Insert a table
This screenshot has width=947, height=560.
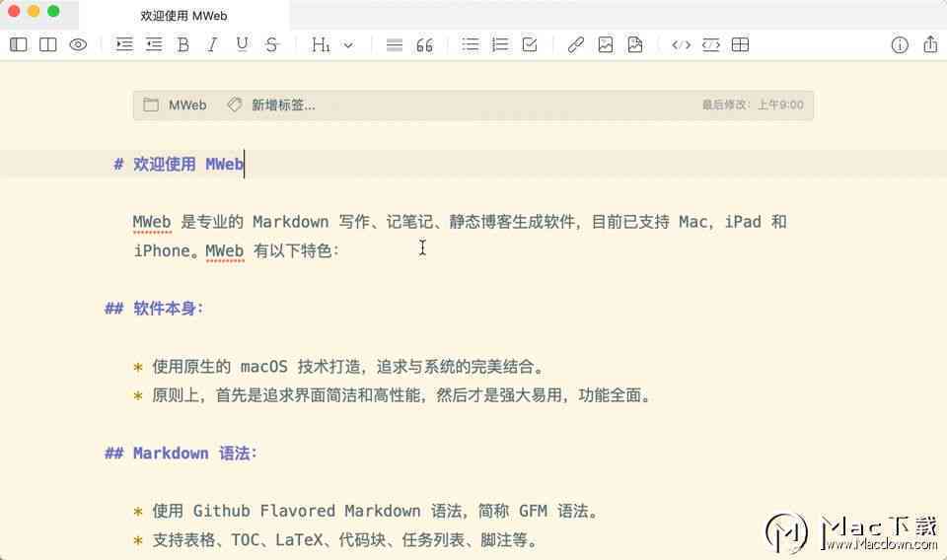pos(741,44)
